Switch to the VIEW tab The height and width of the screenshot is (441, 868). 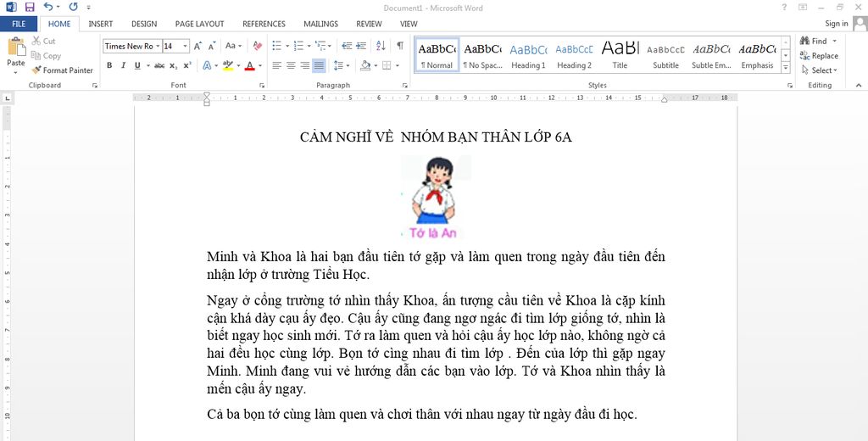(x=409, y=24)
